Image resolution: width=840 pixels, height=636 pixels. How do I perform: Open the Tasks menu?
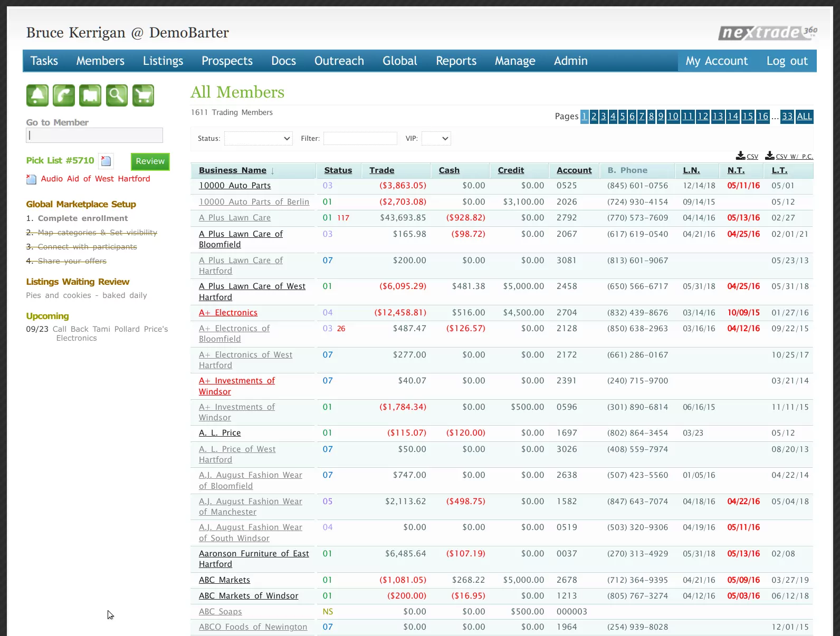point(44,61)
